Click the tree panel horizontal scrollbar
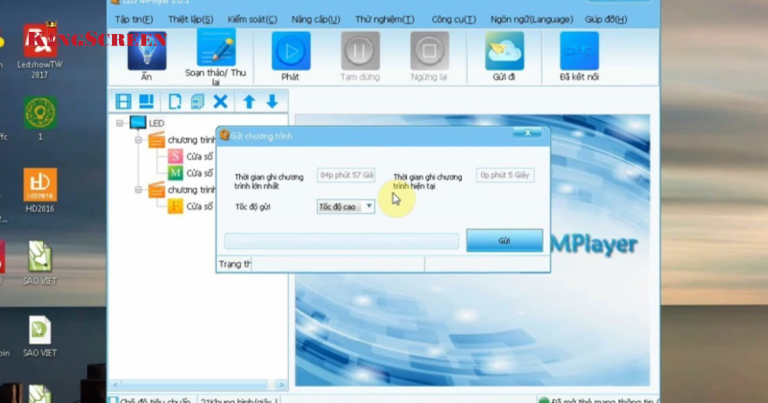This screenshot has height=403, width=768. [x=196, y=385]
